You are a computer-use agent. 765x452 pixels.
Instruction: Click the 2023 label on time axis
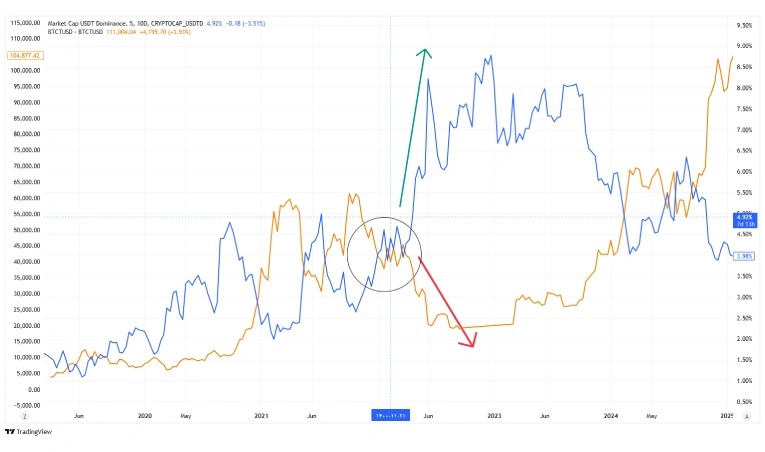point(494,414)
